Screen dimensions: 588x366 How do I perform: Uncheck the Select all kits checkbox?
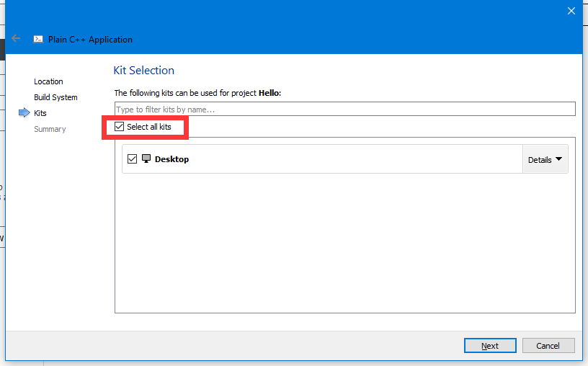120,127
